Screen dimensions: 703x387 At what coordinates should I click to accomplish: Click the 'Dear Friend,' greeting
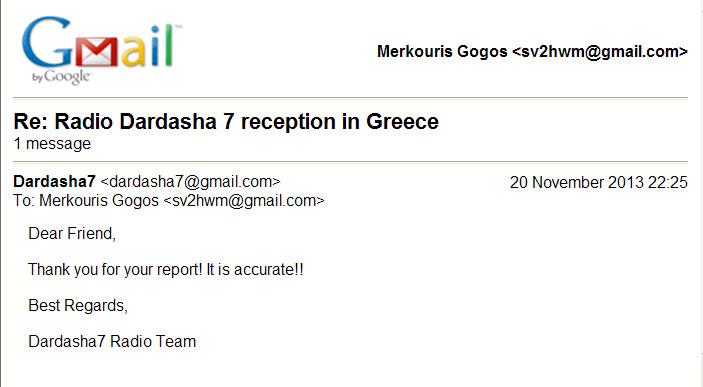pyautogui.click(x=72, y=234)
